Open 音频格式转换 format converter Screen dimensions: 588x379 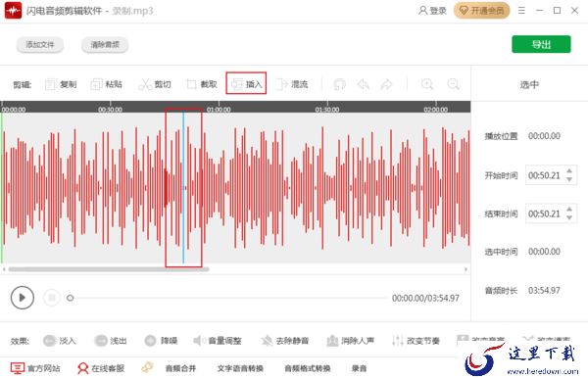pos(307,368)
